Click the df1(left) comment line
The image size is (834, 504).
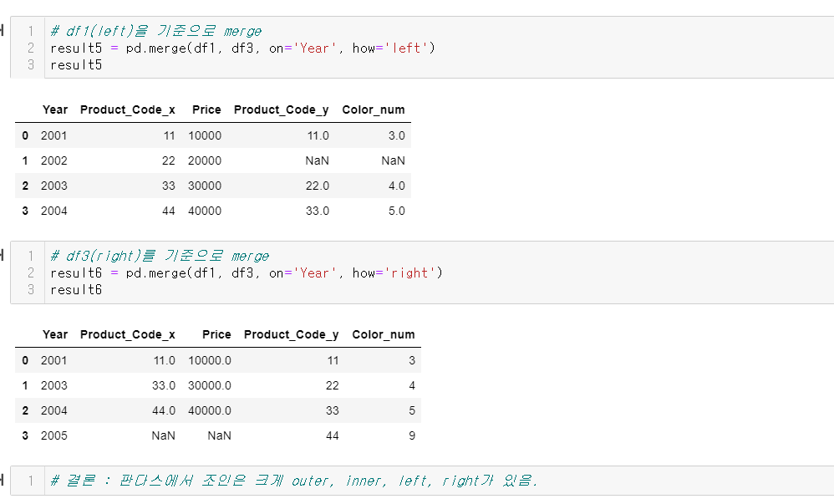tap(155, 31)
